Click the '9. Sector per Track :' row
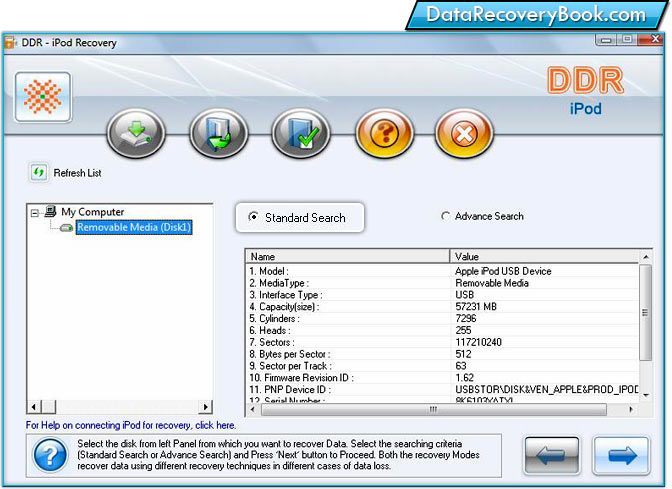 (442, 366)
